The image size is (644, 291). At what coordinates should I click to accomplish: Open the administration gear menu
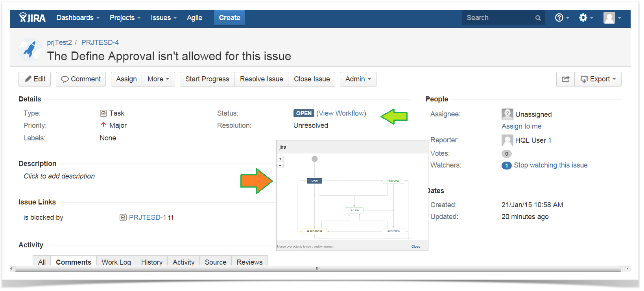[x=585, y=18]
